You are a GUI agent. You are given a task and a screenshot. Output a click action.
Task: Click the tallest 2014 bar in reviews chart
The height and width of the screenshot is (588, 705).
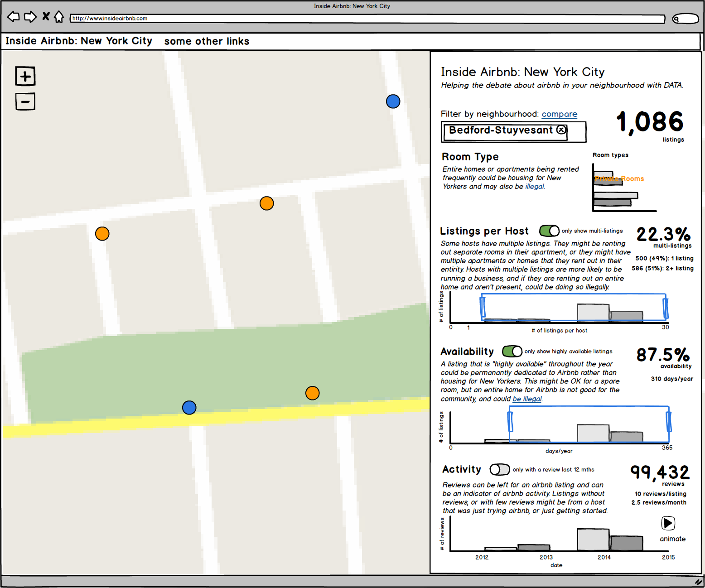593,540
